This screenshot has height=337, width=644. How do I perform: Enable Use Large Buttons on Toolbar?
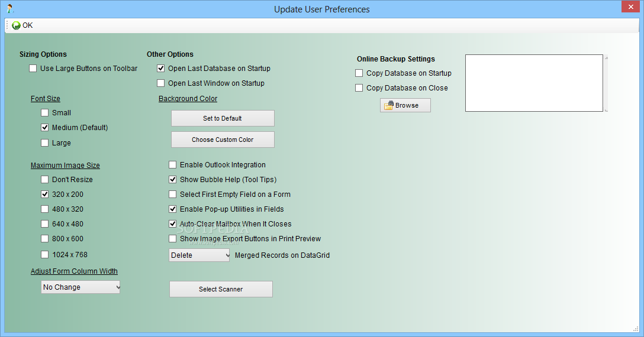click(x=33, y=69)
